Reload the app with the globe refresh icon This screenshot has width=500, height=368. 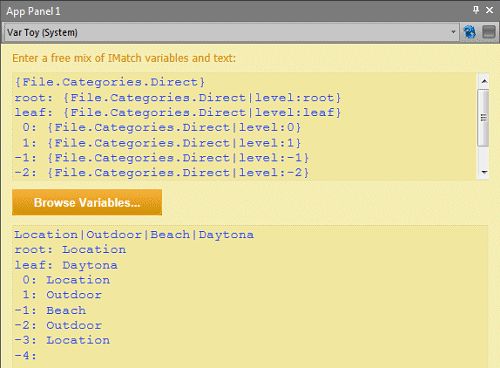pyautogui.click(x=470, y=32)
